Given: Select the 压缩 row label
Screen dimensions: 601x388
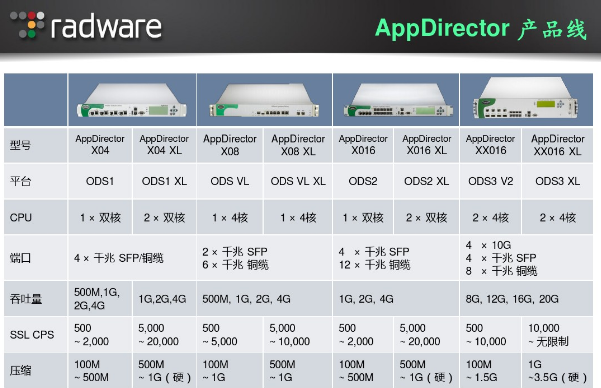Looking at the screenshot, I should (x=20, y=371).
